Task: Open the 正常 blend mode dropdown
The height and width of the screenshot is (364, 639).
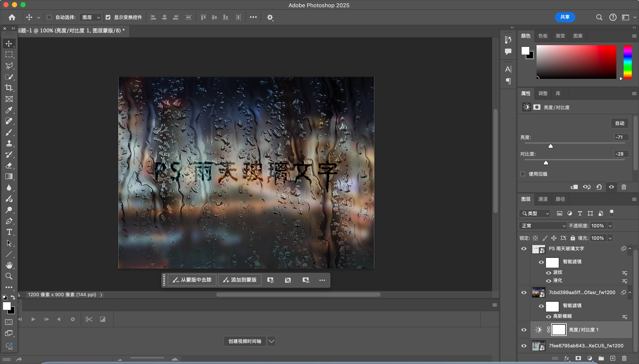Action: point(543,226)
